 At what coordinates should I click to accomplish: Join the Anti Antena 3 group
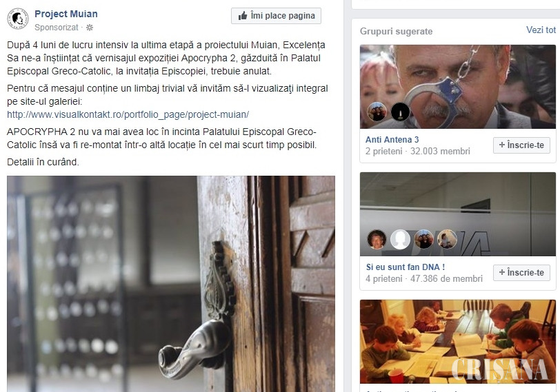pyautogui.click(x=521, y=145)
